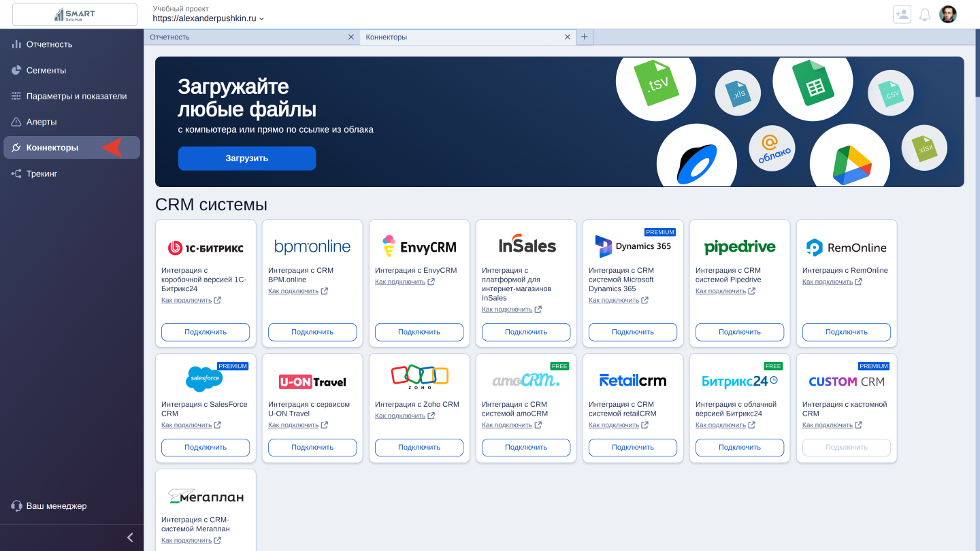
Task: Click the FREE badge on amoCRM card
Action: coord(559,366)
